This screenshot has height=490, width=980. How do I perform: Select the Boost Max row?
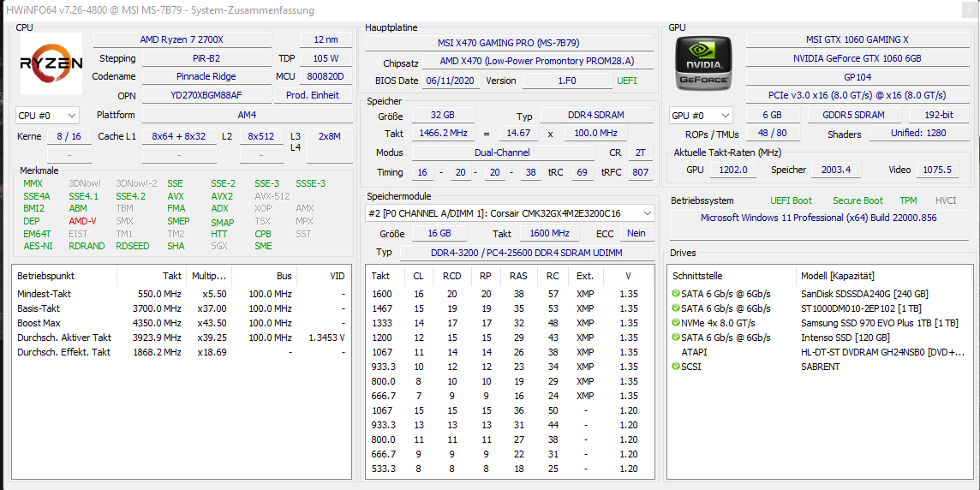coord(182,323)
